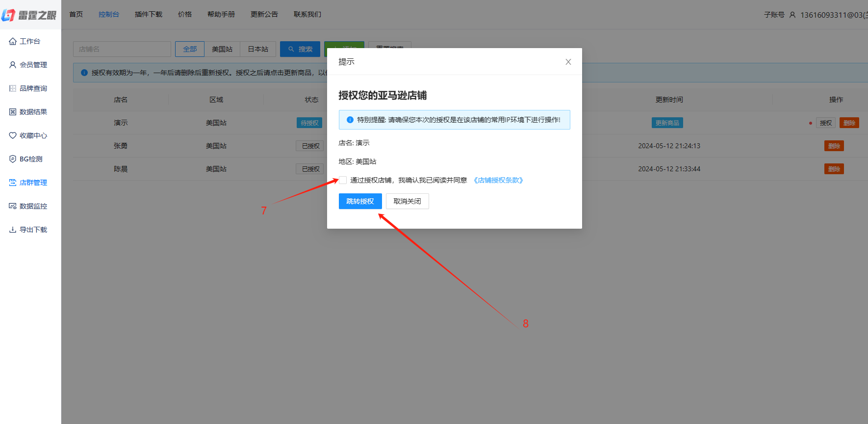Click the 搜索 button with magnifier

tap(300, 49)
